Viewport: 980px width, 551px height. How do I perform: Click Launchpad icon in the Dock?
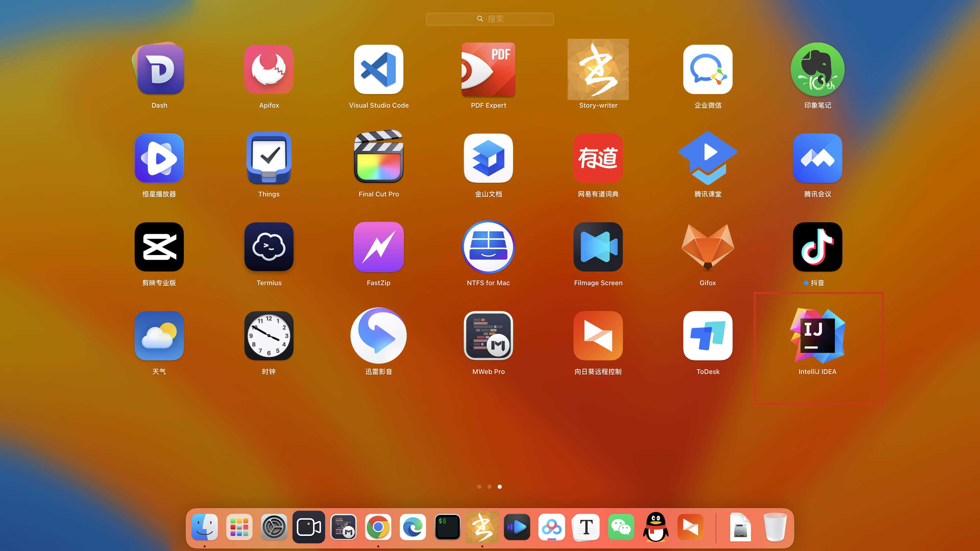tap(239, 527)
